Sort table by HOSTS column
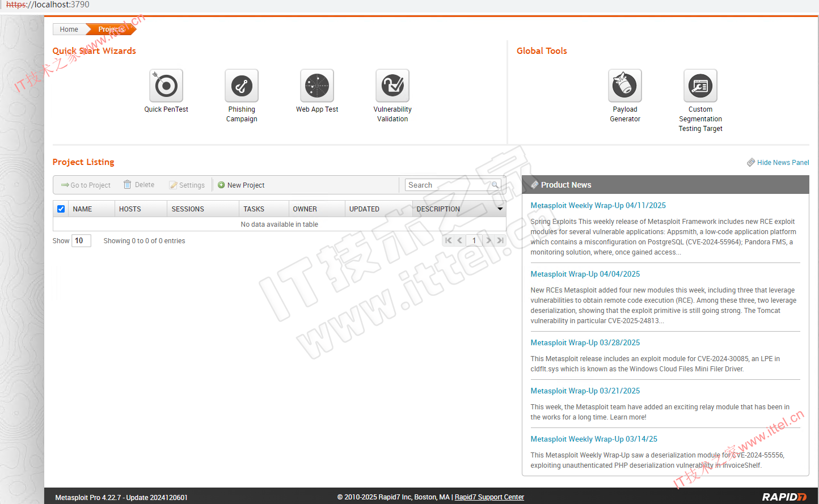Screen dimensions: 819x504 [x=141, y=209]
